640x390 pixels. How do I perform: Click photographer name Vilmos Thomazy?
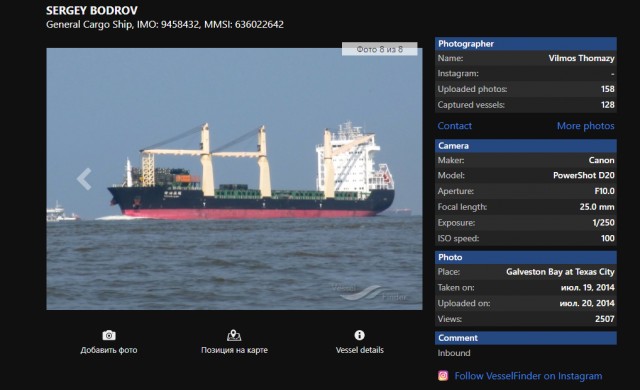[x=581, y=58]
